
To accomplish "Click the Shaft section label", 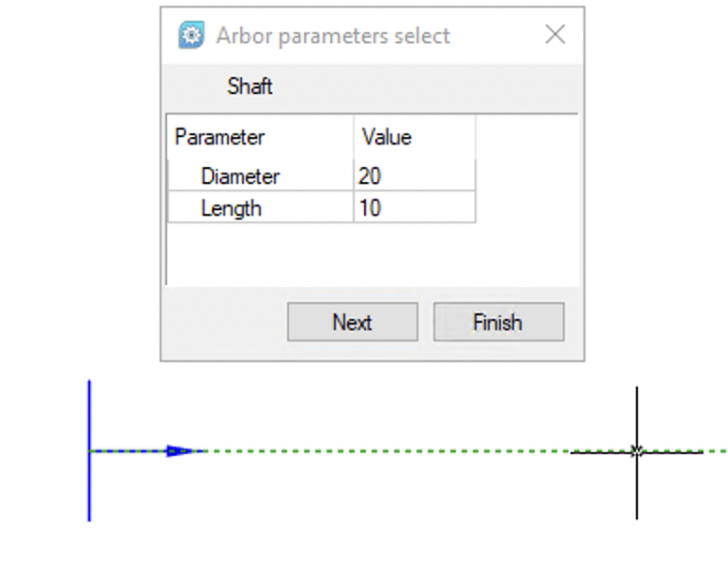I will 250,87.
